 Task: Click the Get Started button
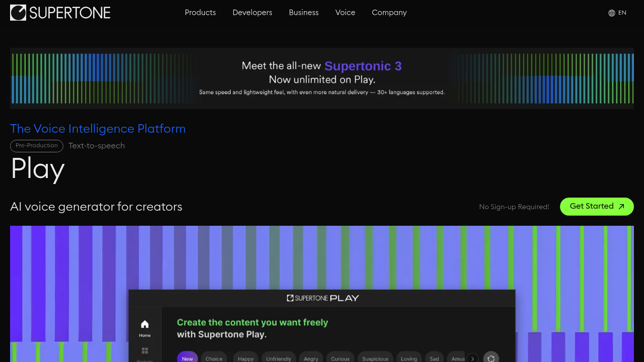pyautogui.click(x=597, y=207)
